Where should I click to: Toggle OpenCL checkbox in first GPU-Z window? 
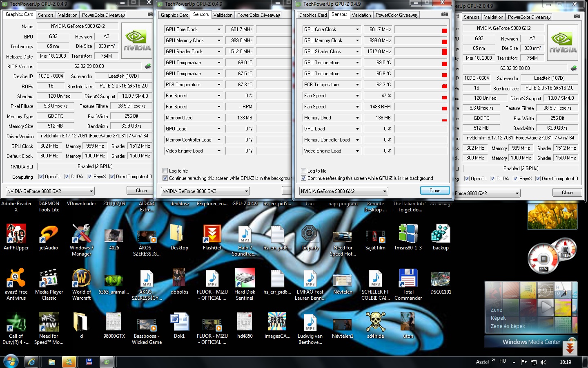41,177
